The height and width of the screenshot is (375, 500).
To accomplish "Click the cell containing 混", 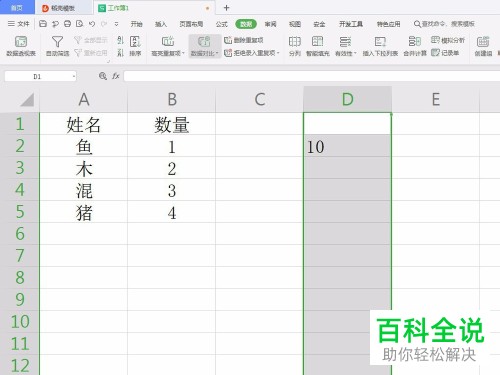I will point(84,190).
